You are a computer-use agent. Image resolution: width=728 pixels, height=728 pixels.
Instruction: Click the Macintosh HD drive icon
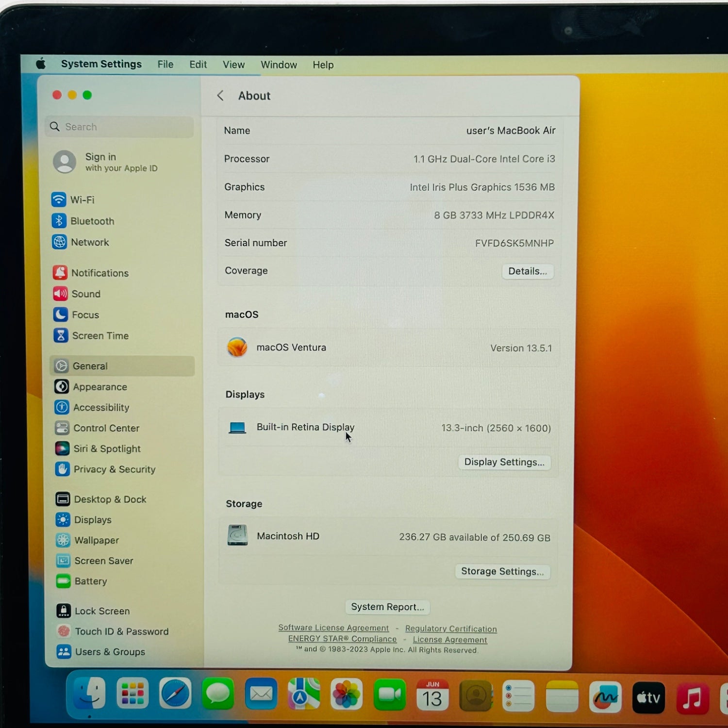pyautogui.click(x=238, y=535)
